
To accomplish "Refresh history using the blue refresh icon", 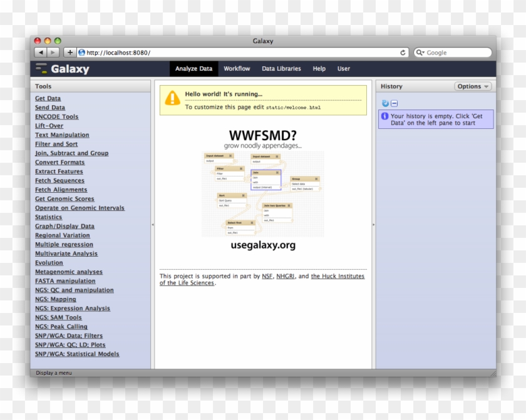I will pyautogui.click(x=385, y=103).
